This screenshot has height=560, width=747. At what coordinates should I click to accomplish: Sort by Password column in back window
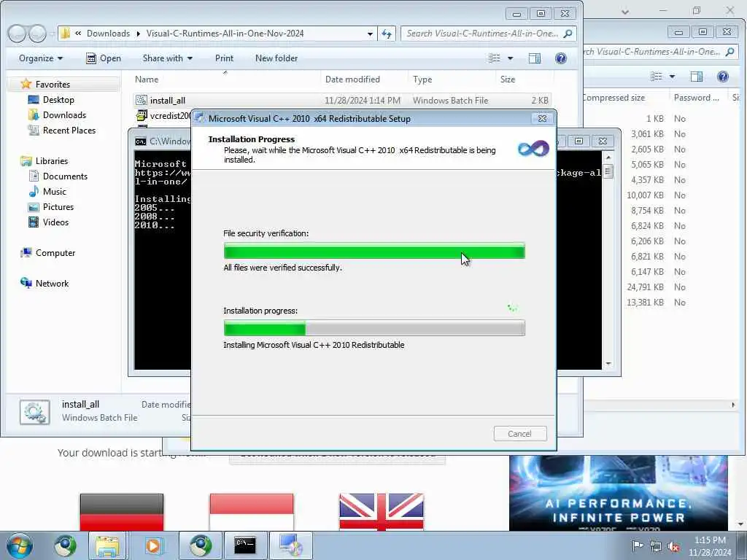(697, 98)
